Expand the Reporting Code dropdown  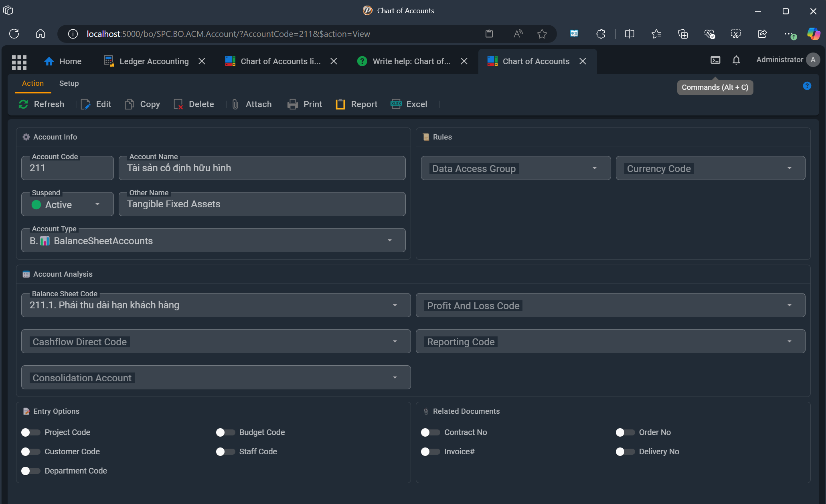click(x=610, y=342)
